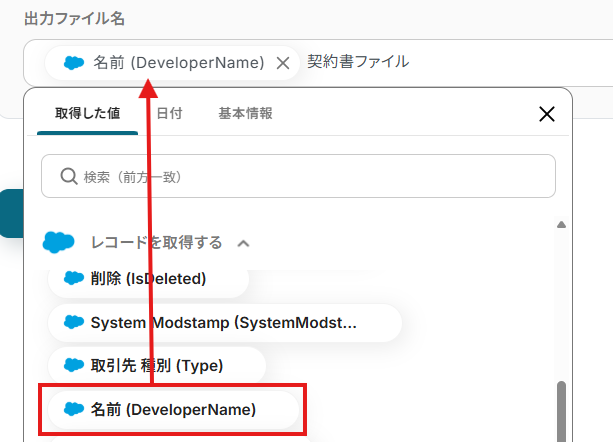Click the magnifier icon in the search box
Screen dimensions: 613x442
pyautogui.click(x=69, y=176)
